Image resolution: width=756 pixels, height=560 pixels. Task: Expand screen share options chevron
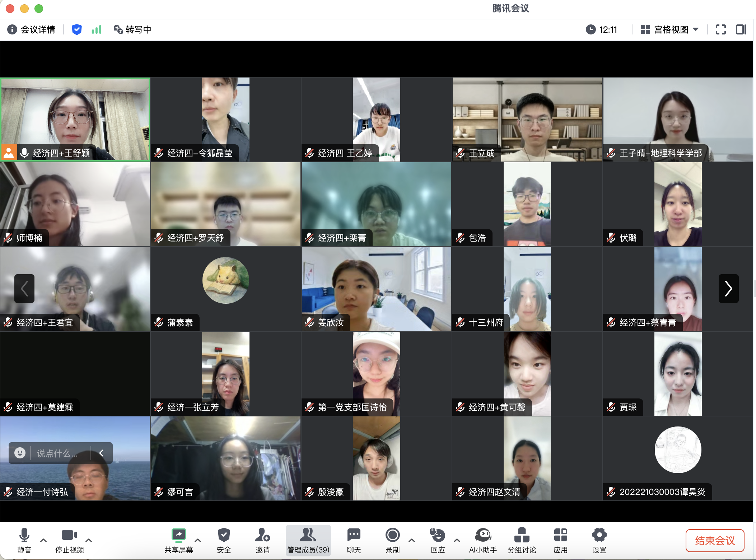(x=198, y=540)
